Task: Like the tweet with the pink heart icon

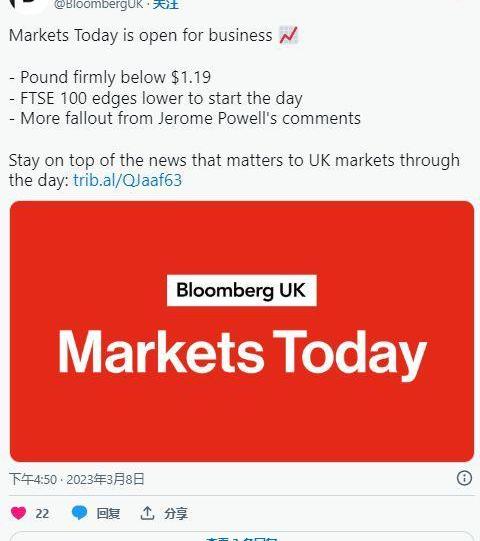Action: click(x=18, y=513)
